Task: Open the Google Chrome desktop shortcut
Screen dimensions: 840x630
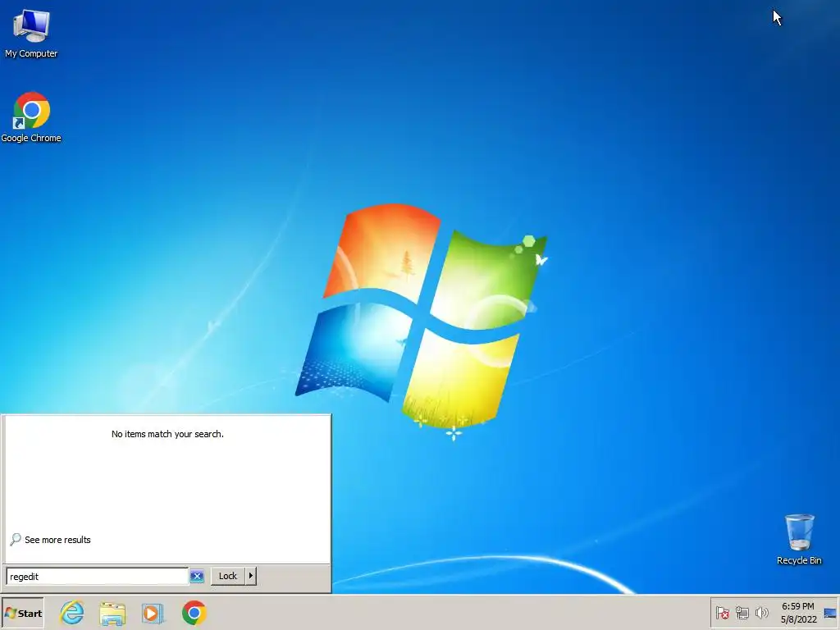Action: tap(31, 116)
